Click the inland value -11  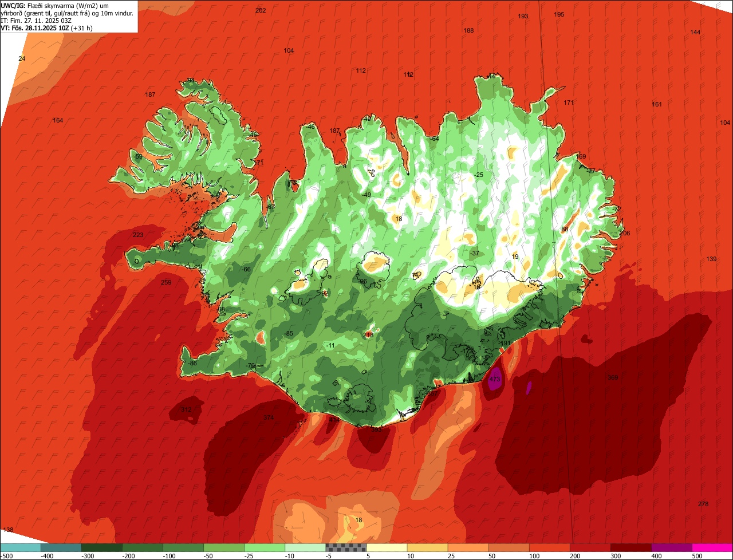330,345
